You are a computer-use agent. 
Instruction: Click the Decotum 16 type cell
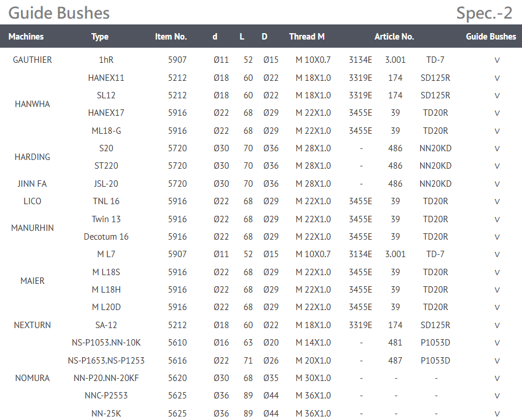[106, 237]
